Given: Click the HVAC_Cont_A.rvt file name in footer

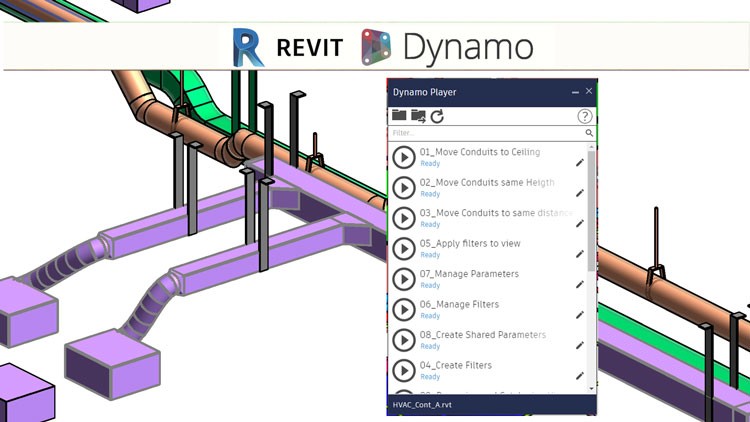Looking at the screenshot, I should (422, 405).
